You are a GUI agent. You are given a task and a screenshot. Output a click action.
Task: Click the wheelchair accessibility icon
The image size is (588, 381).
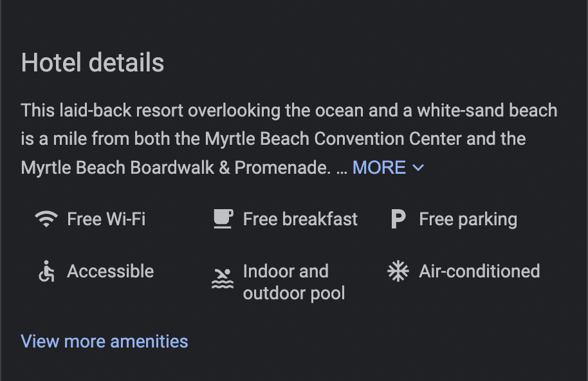point(46,272)
